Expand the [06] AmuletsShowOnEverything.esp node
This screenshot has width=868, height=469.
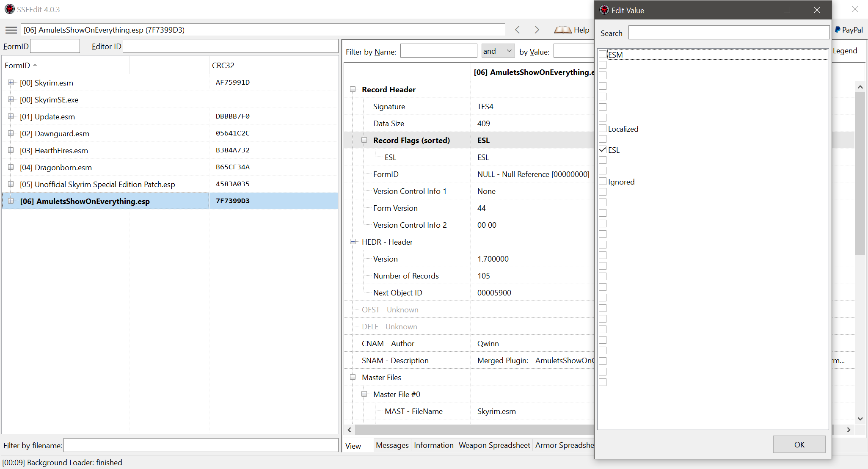[11, 201]
